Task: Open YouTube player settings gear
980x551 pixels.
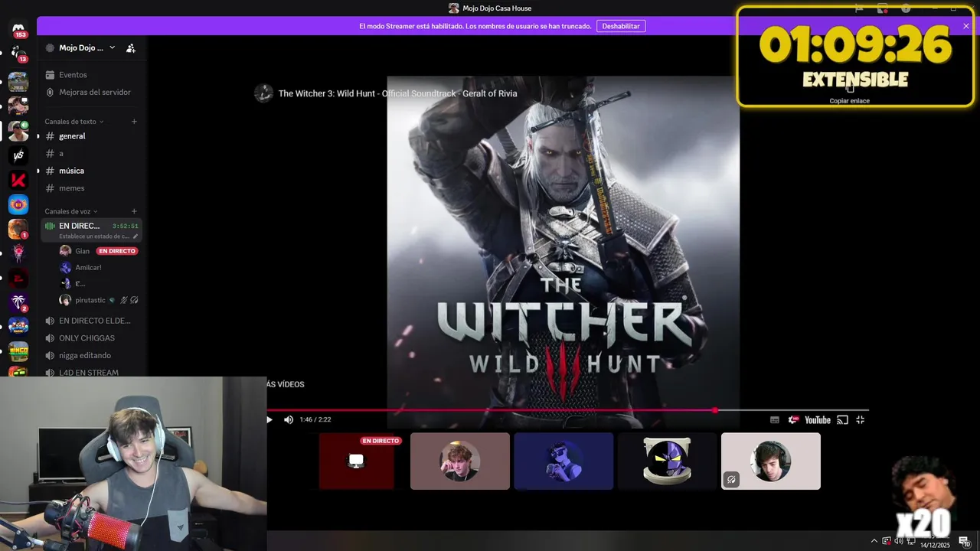Action: (x=793, y=419)
